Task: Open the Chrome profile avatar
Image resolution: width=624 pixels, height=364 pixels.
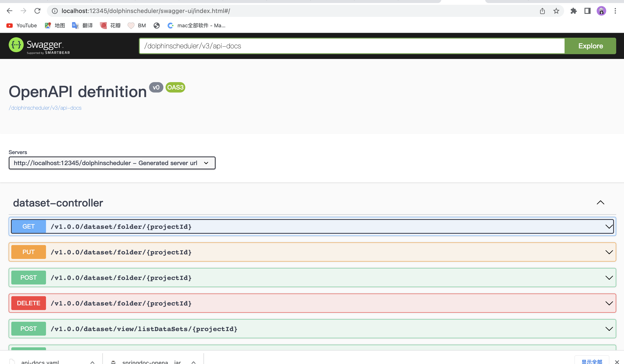Action: pyautogui.click(x=601, y=11)
